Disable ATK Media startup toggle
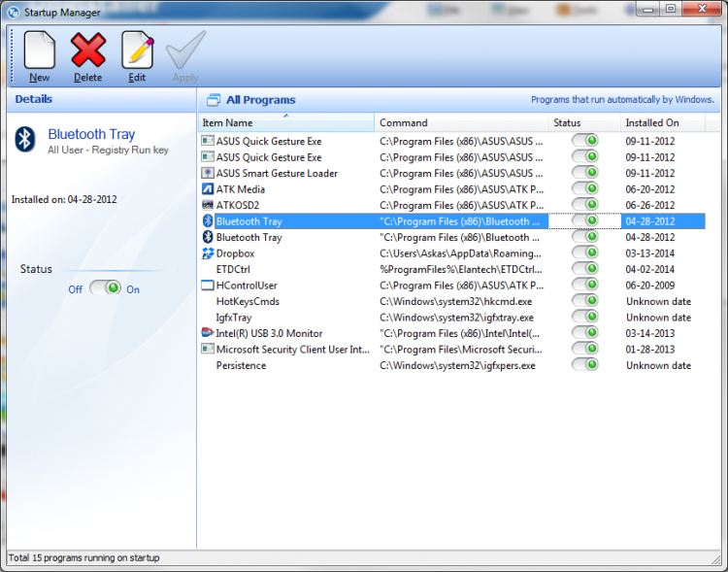 click(584, 188)
